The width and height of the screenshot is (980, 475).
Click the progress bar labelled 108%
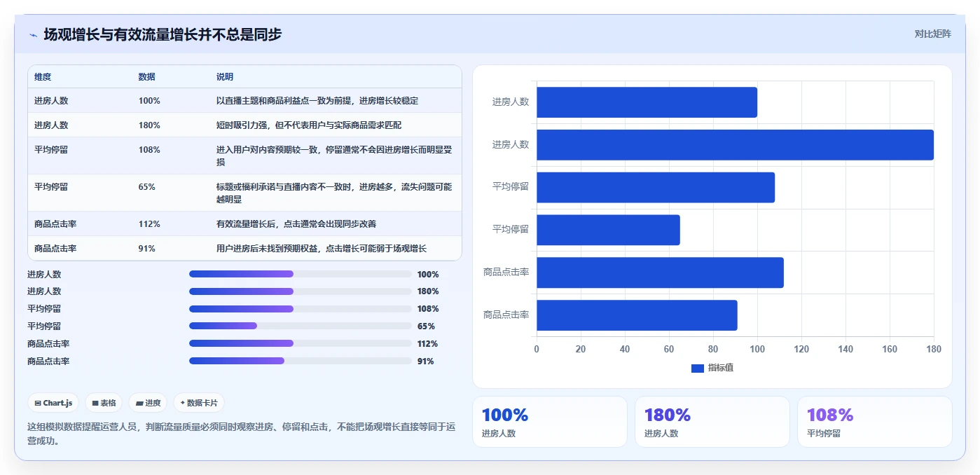click(x=300, y=309)
